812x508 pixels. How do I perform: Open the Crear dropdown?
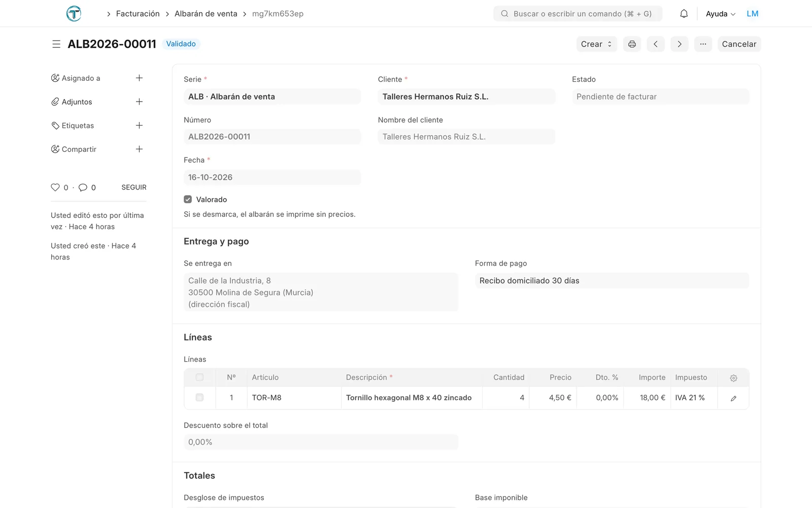point(597,44)
